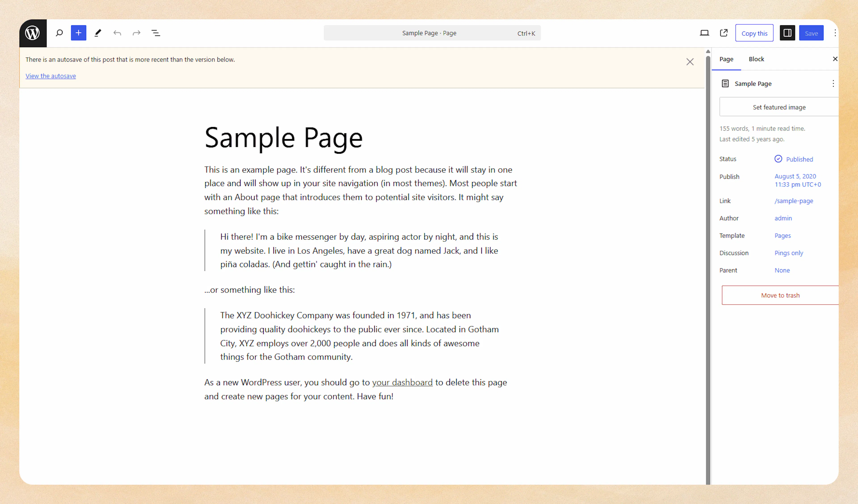Viewport: 858px width, 504px height.
Task: Open the block inserter
Action: click(x=78, y=33)
